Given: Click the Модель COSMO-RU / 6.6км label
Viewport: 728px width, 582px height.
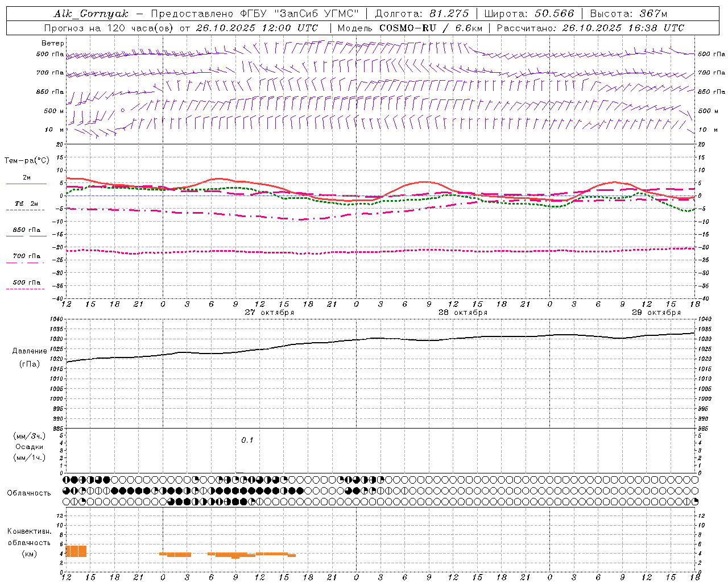Looking at the screenshot, I should 410,28.
